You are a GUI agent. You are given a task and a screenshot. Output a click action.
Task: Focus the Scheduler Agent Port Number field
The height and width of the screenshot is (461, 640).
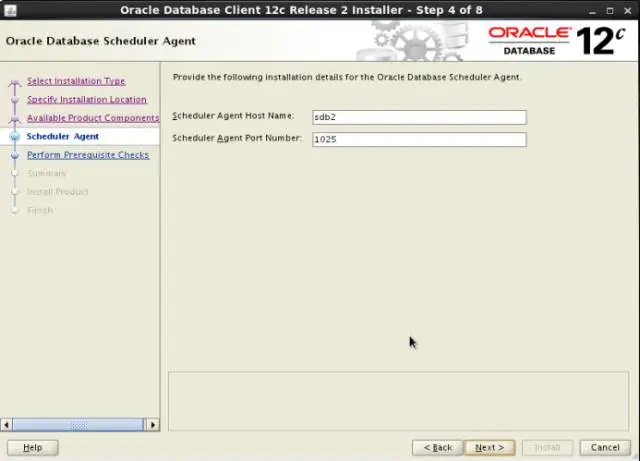click(419, 139)
